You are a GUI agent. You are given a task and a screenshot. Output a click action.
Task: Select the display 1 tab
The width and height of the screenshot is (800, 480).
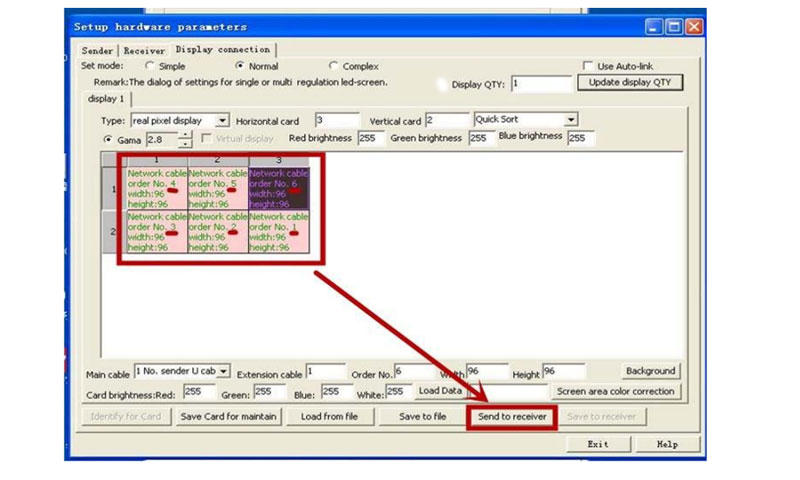106,98
